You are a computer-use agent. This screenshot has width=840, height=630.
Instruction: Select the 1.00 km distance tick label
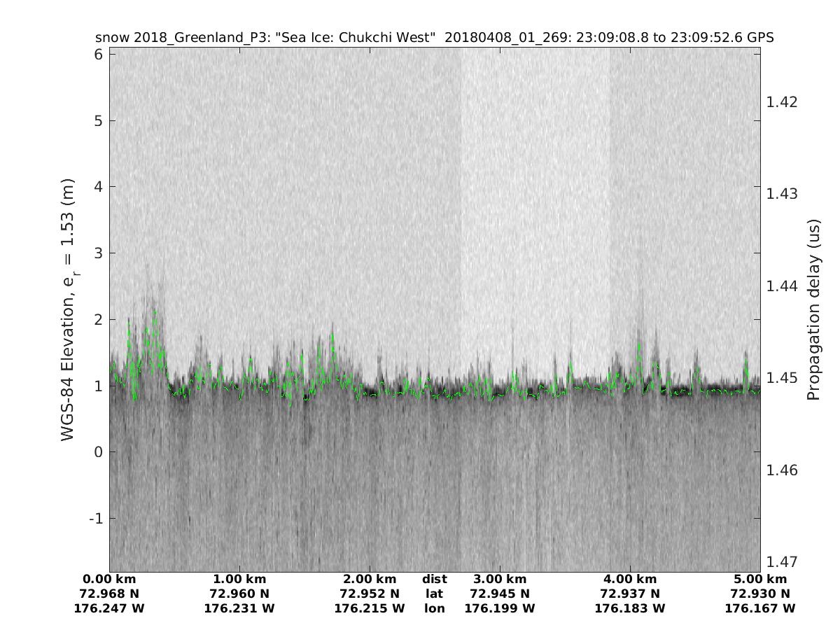coord(239,580)
